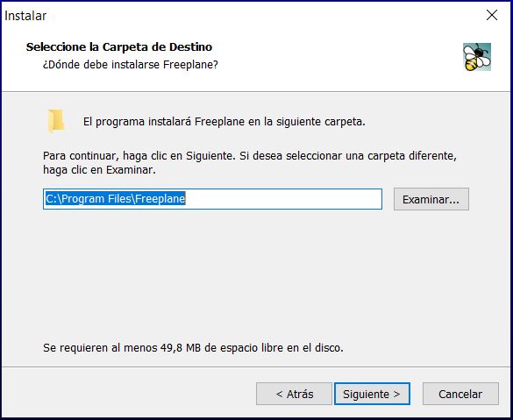Click the word Siguiente in the instruction paragraph
The height and width of the screenshot is (420, 513).
click(x=210, y=156)
